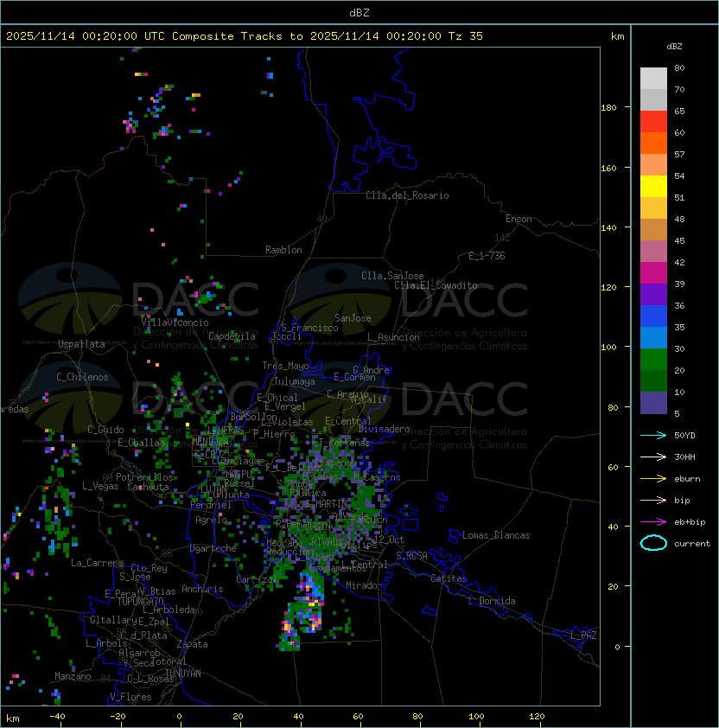The height and width of the screenshot is (728, 719).
Task: Click the 'Ugarteche' map label
Action: point(213,548)
